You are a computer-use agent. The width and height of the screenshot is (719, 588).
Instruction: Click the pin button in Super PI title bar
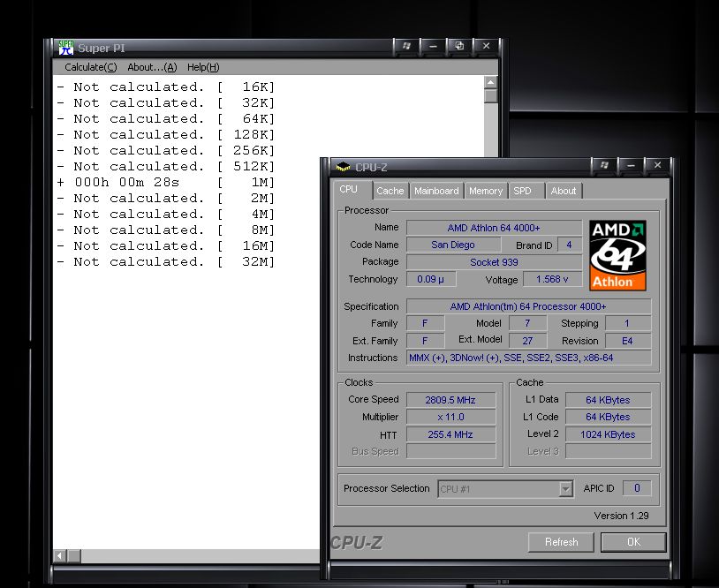(406, 46)
